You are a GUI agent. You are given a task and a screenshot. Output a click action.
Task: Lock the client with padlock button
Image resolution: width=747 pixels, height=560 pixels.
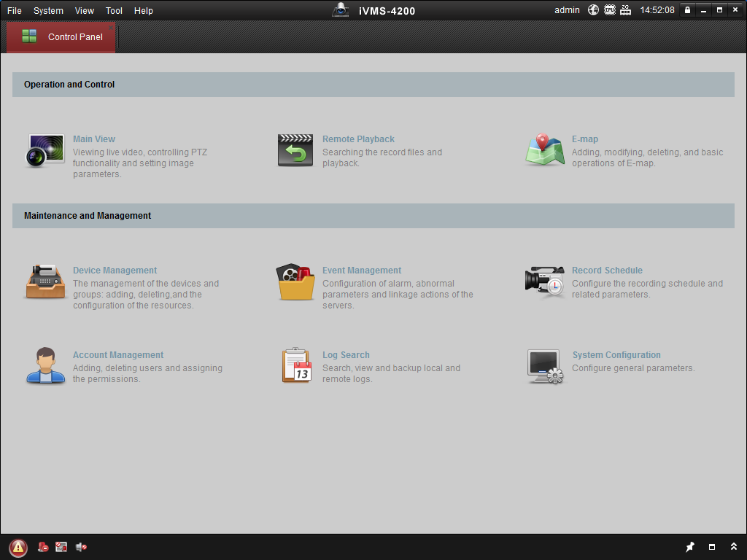pos(687,10)
